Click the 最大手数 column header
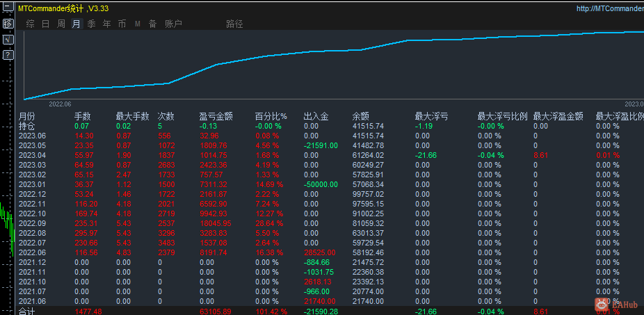Screen dimensions: 644x315 (132, 117)
